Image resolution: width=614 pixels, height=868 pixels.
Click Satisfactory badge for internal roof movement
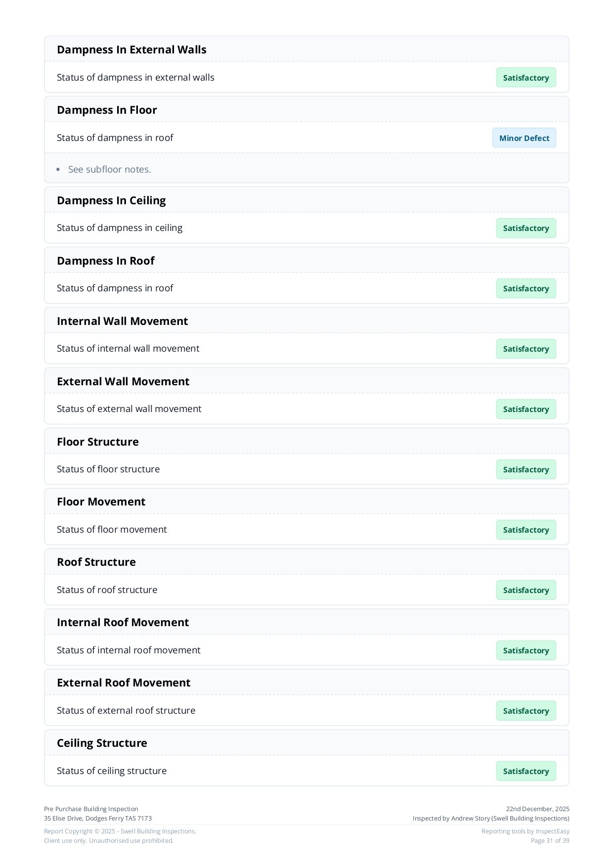pyautogui.click(x=526, y=650)
